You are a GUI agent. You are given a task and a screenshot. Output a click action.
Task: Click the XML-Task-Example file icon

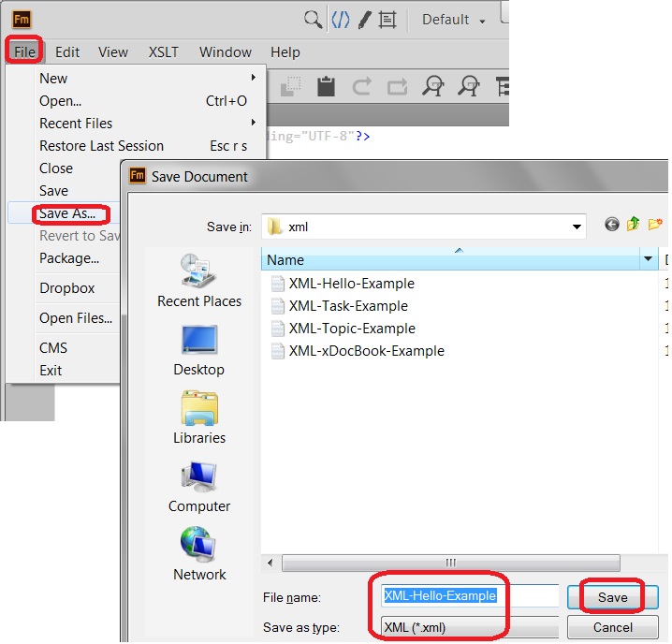click(x=278, y=306)
